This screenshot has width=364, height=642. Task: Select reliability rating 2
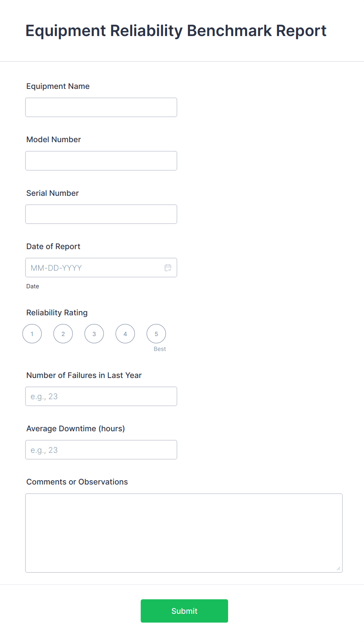click(x=63, y=333)
